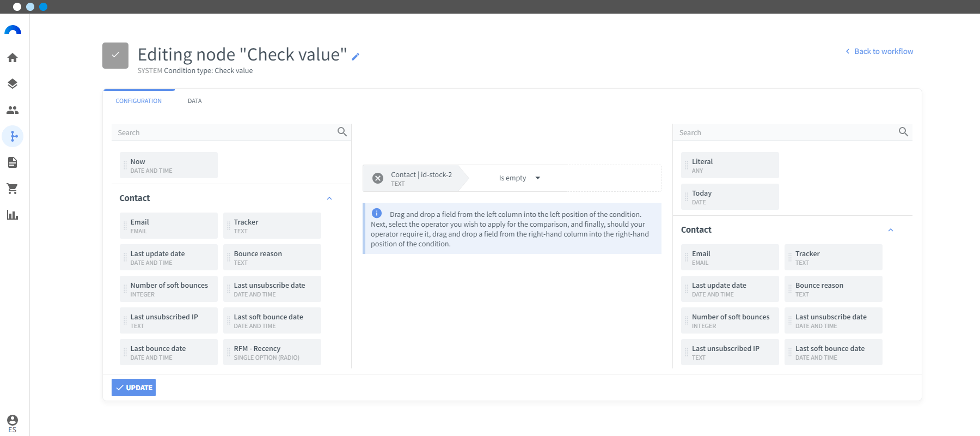
Task: Select left Last unsubscribe date field
Action: click(272, 289)
